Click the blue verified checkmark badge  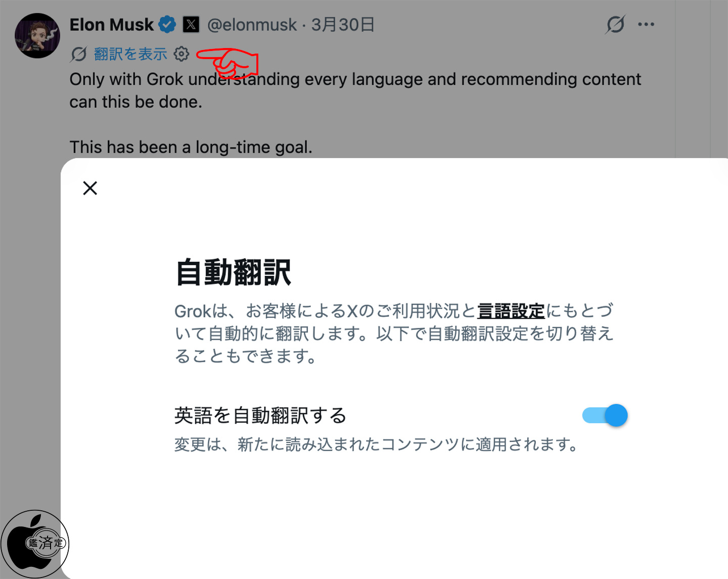tap(167, 24)
